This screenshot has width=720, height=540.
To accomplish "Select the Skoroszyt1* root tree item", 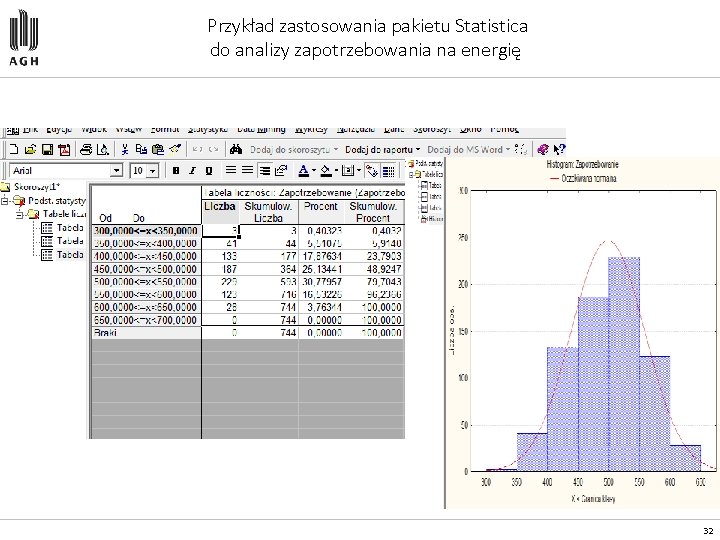I will click(x=36, y=187).
